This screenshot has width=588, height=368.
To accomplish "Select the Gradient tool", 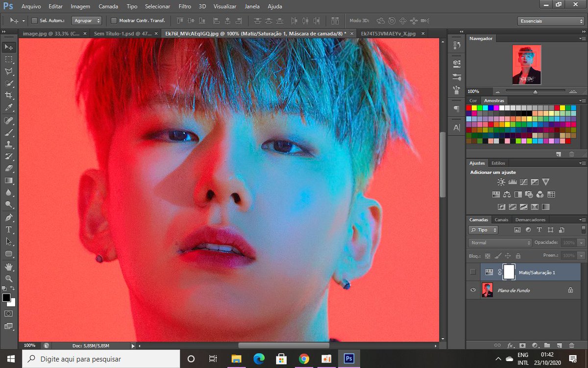I will click(x=9, y=181).
